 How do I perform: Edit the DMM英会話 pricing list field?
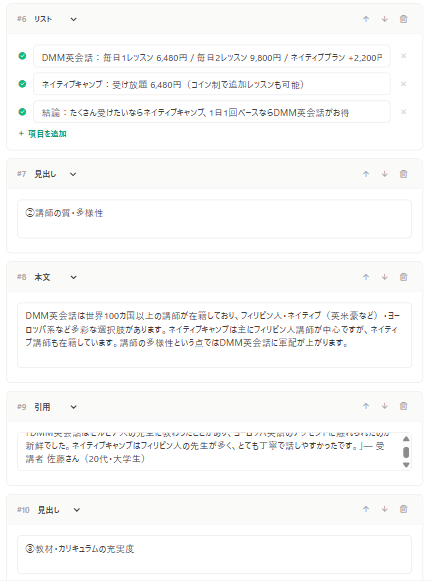tap(212, 56)
